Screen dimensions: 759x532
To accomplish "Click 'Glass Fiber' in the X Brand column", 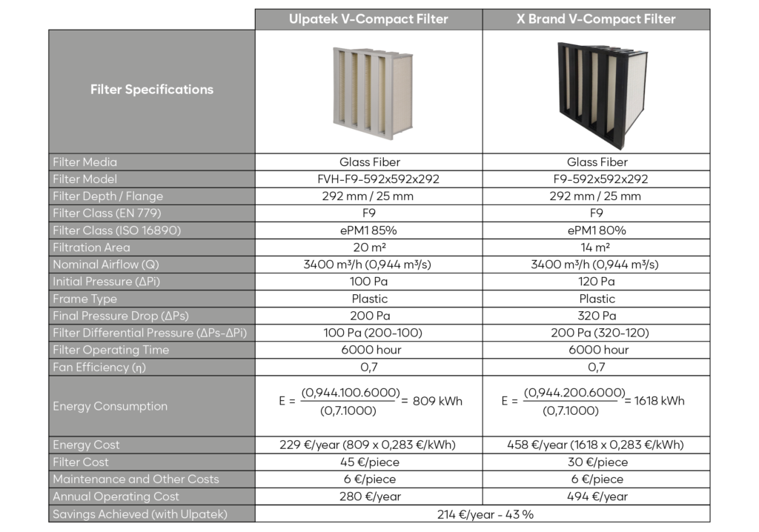I will (x=597, y=162).
